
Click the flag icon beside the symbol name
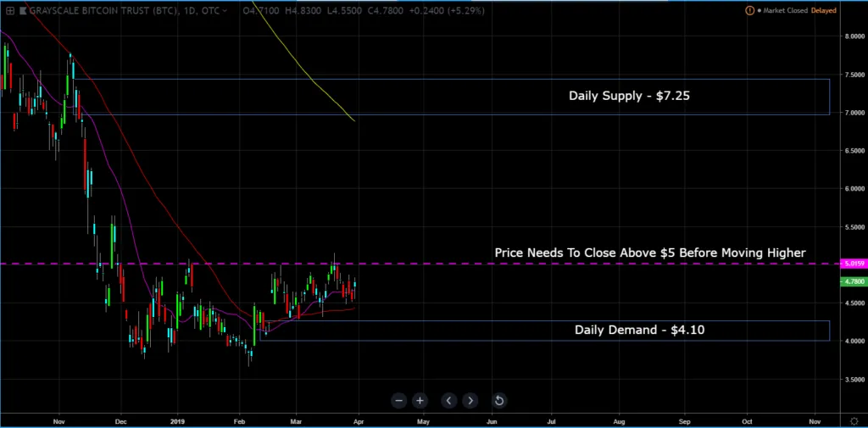[23, 10]
